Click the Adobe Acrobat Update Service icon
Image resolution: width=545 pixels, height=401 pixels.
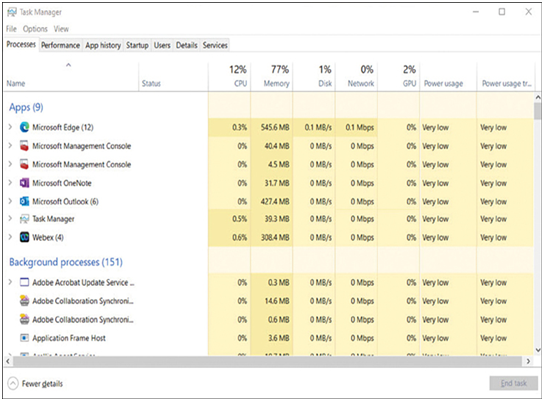[24, 282]
